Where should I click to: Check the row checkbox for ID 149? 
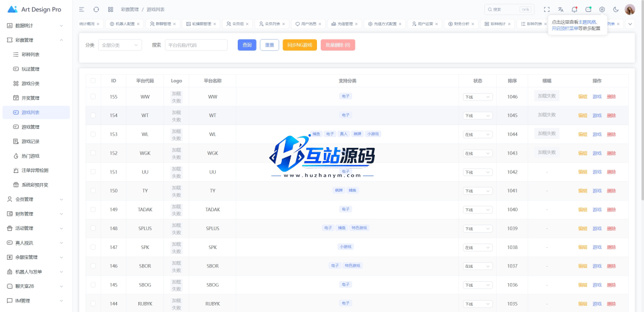pos(93,209)
